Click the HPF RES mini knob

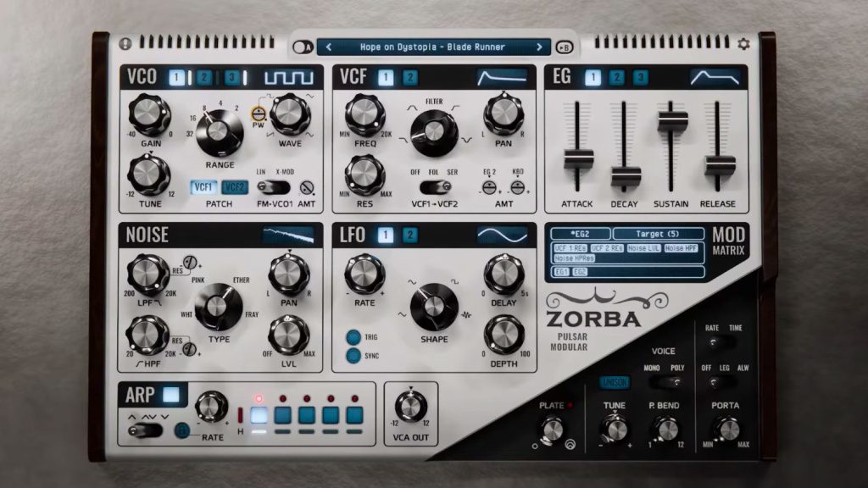pos(189,349)
